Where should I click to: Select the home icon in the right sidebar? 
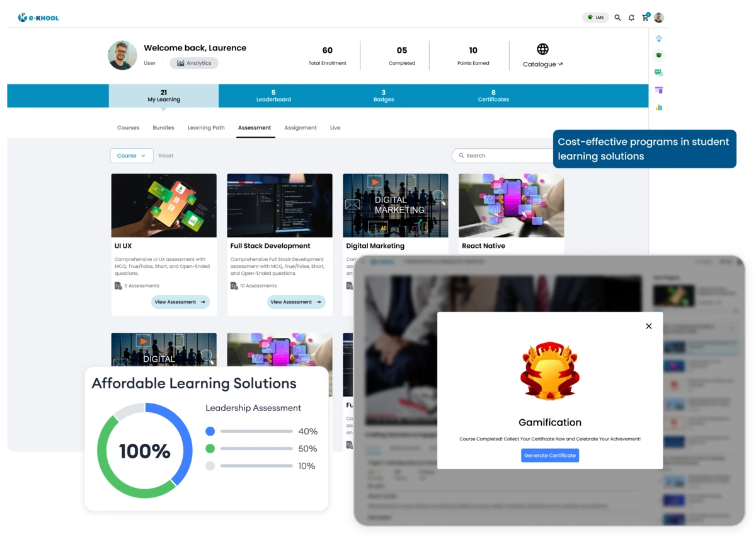659,38
